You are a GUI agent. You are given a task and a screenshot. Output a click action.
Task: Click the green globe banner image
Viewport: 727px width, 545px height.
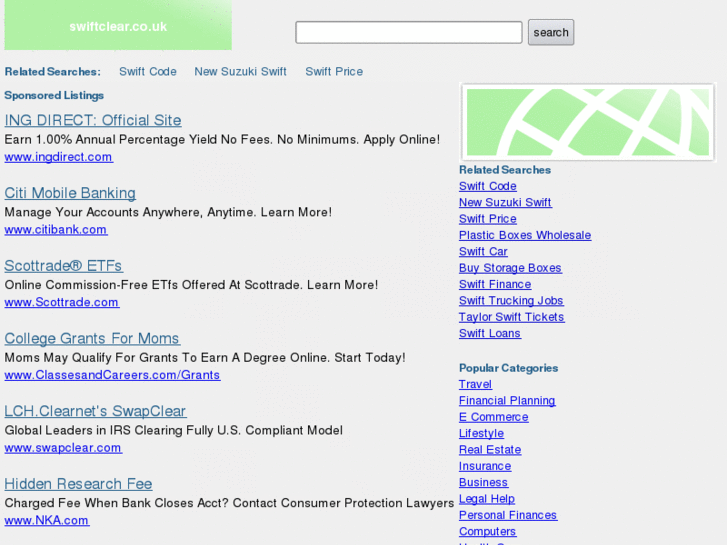pos(587,122)
